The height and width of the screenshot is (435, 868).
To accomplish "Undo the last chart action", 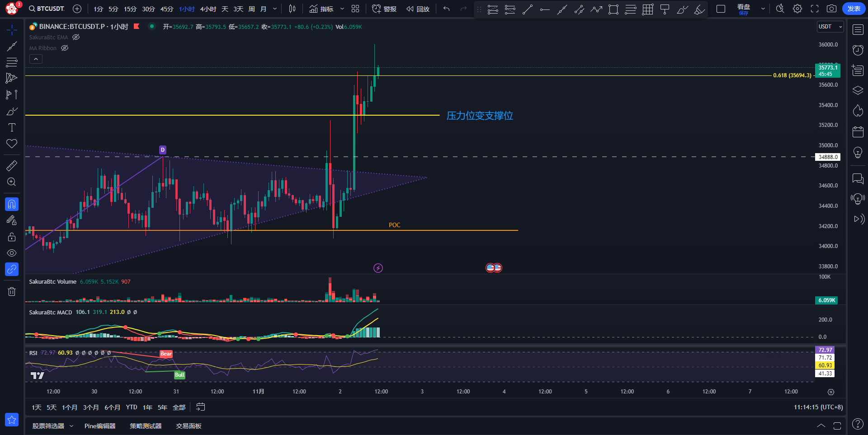I will tap(447, 9).
